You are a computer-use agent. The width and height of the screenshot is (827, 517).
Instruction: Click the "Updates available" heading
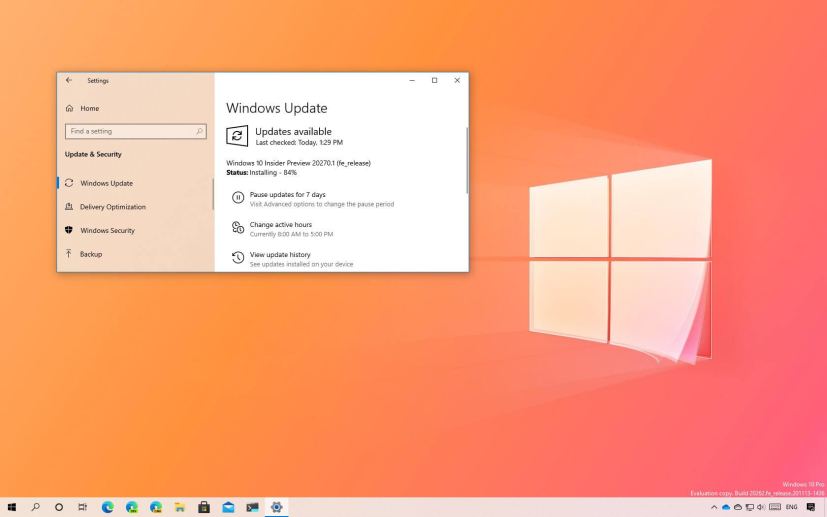(x=293, y=131)
